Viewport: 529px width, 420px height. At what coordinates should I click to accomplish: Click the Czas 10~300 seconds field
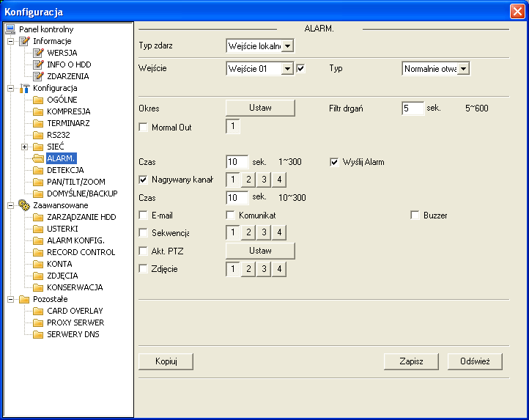click(x=237, y=198)
